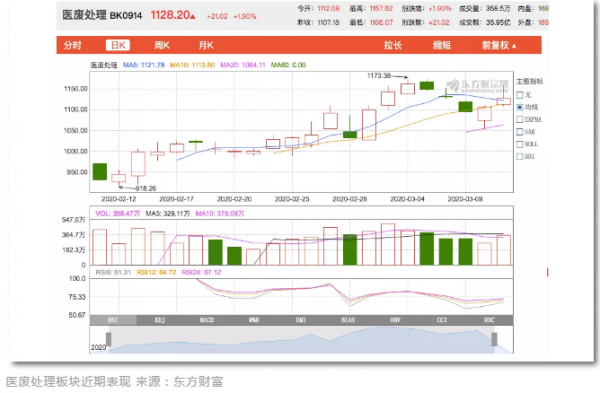
Task: Click the 拉长 stretch button
Action: click(393, 45)
